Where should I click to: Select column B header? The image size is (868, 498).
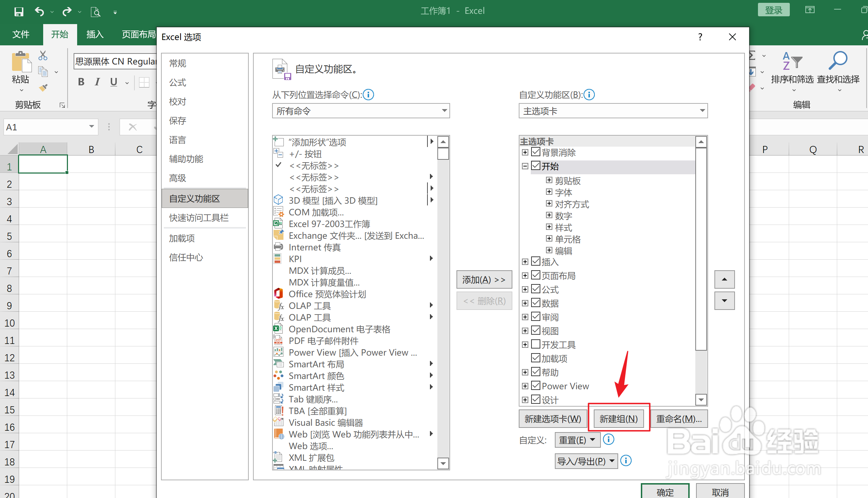point(91,149)
